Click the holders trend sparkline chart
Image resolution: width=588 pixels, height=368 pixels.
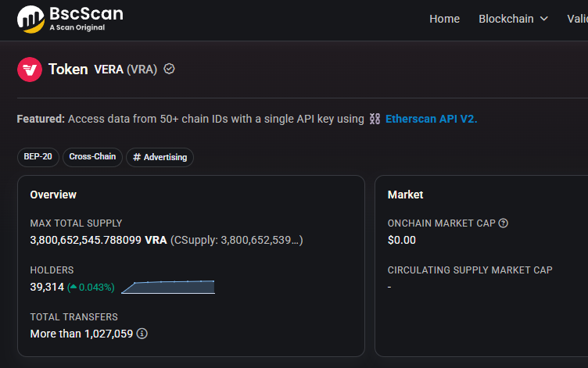pos(168,287)
